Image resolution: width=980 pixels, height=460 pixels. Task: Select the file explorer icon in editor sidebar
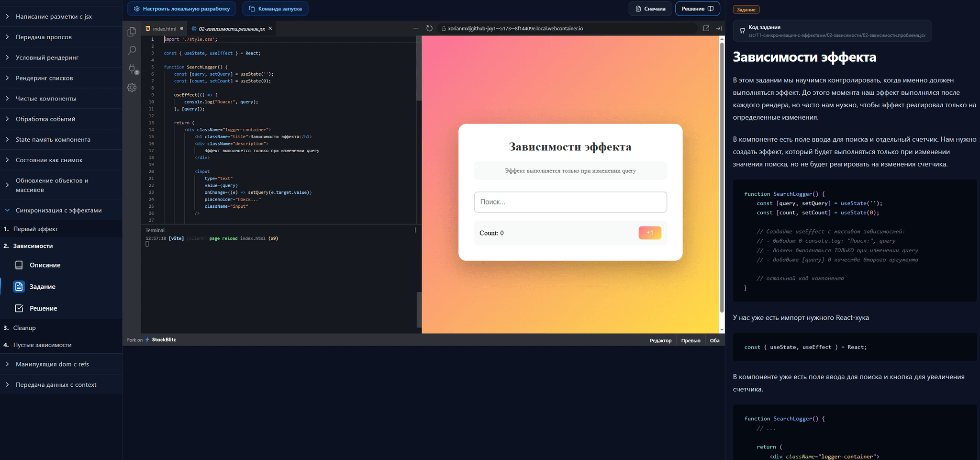pos(132,32)
